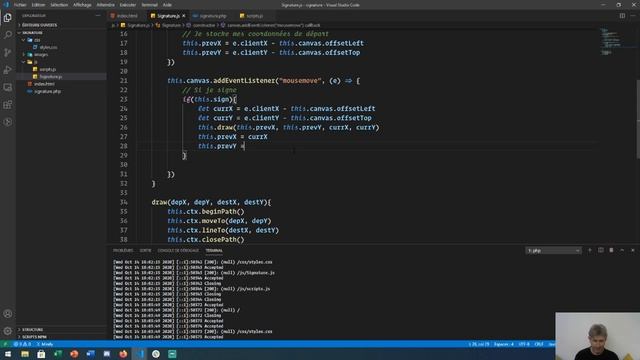Screen dimensions: 640x360
Task: Open the Extensions view
Action: [x=7, y=105]
